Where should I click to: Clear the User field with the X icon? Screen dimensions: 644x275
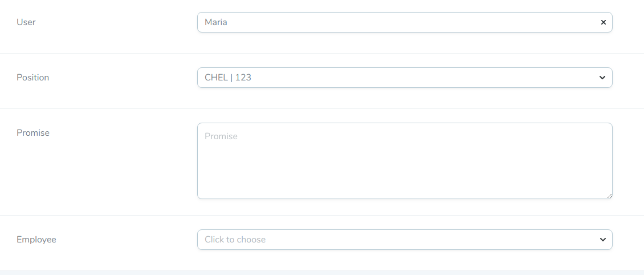click(x=603, y=22)
